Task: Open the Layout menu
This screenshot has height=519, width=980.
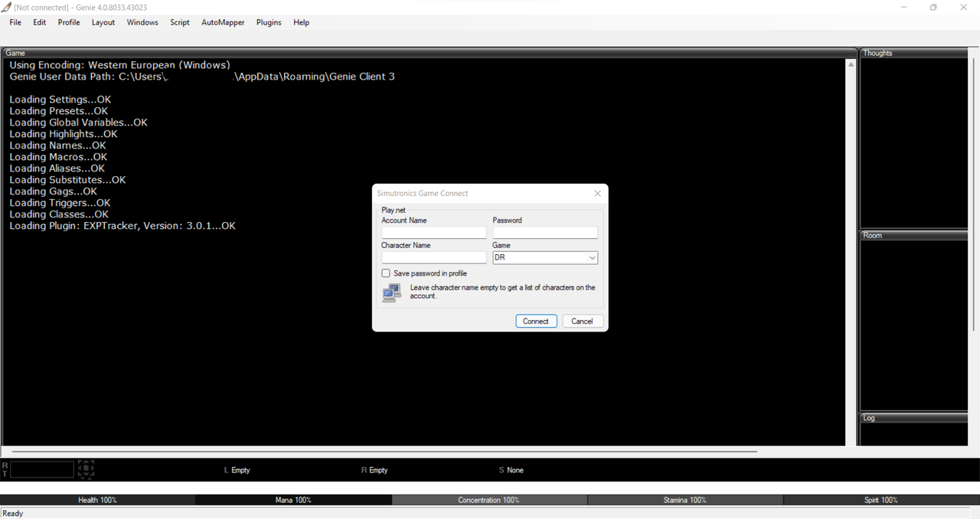Action: [x=103, y=22]
